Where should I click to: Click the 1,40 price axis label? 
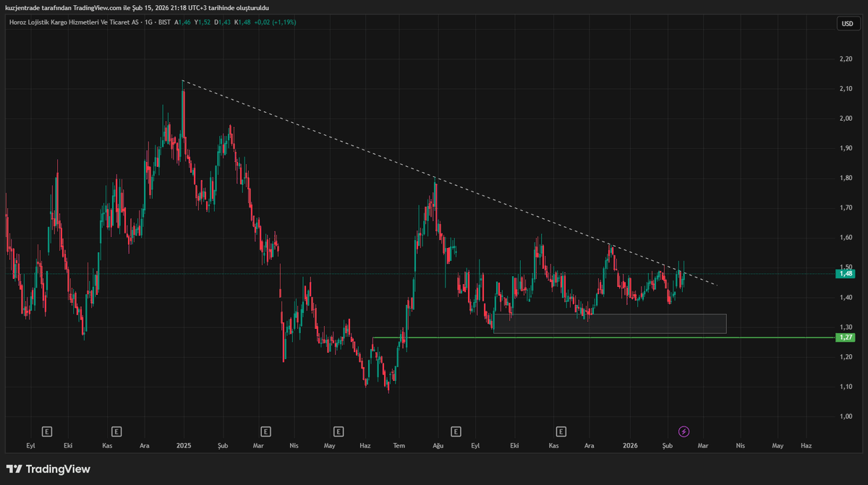[846, 298]
